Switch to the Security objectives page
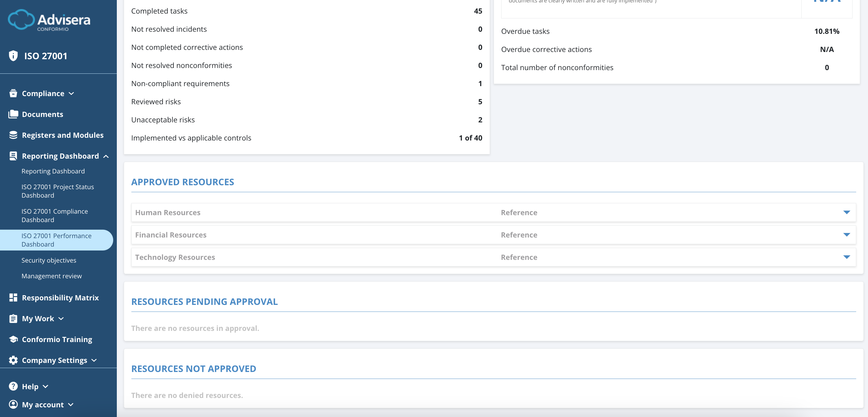The height and width of the screenshot is (417, 868). click(48, 260)
